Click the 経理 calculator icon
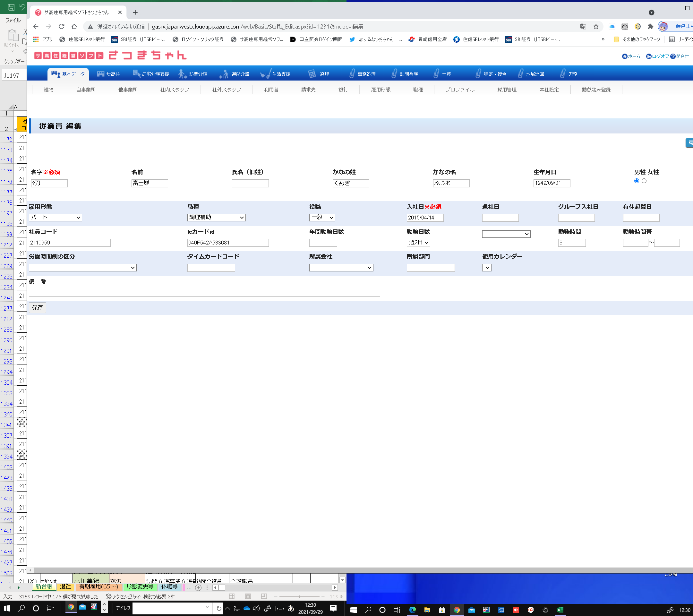 312,73
